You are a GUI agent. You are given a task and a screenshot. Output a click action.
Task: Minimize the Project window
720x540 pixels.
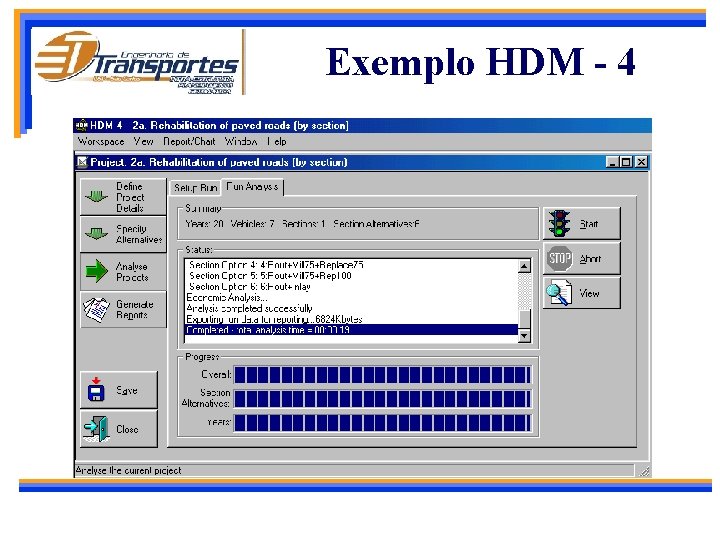click(612, 162)
